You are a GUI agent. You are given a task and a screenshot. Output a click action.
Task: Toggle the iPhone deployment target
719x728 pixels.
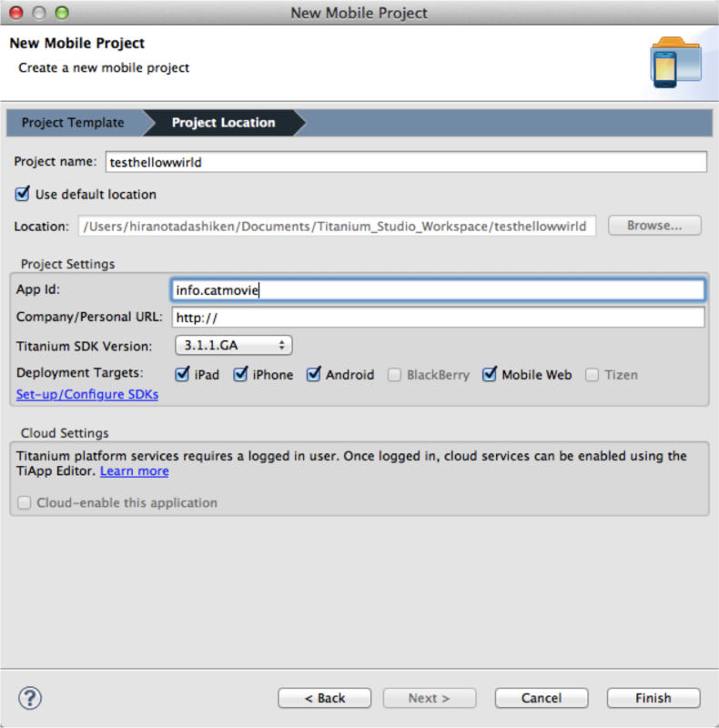pyautogui.click(x=240, y=374)
